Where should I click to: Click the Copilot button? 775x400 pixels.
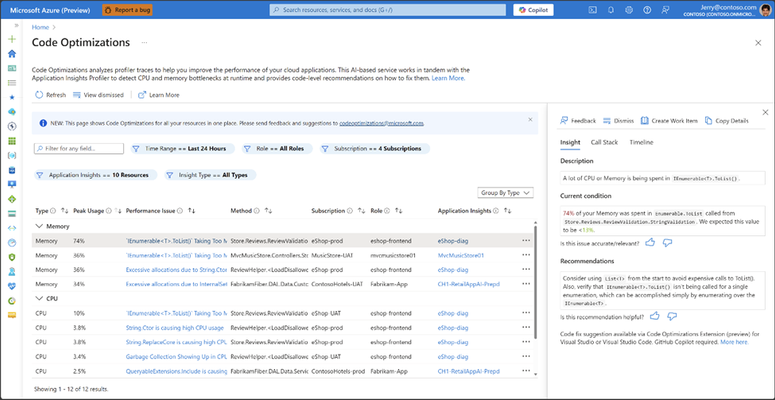click(533, 10)
